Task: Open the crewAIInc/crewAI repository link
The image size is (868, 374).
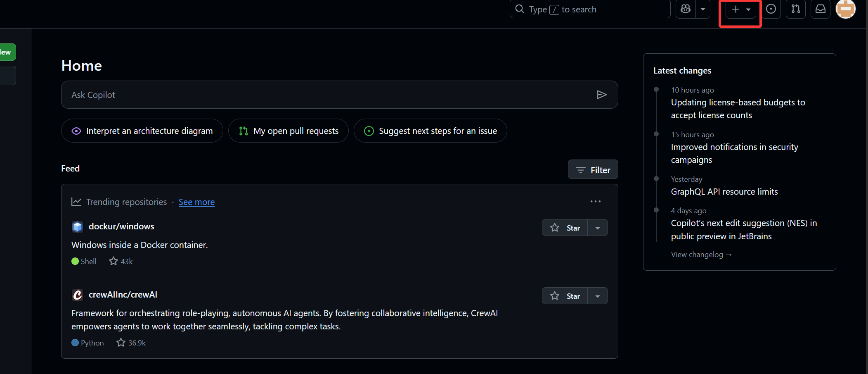Action: [x=123, y=294]
